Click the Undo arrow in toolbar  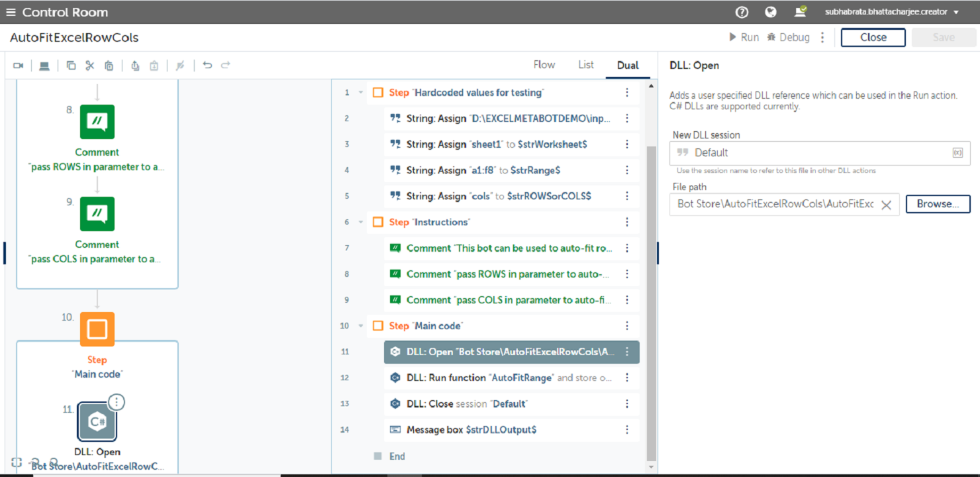(x=207, y=65)
